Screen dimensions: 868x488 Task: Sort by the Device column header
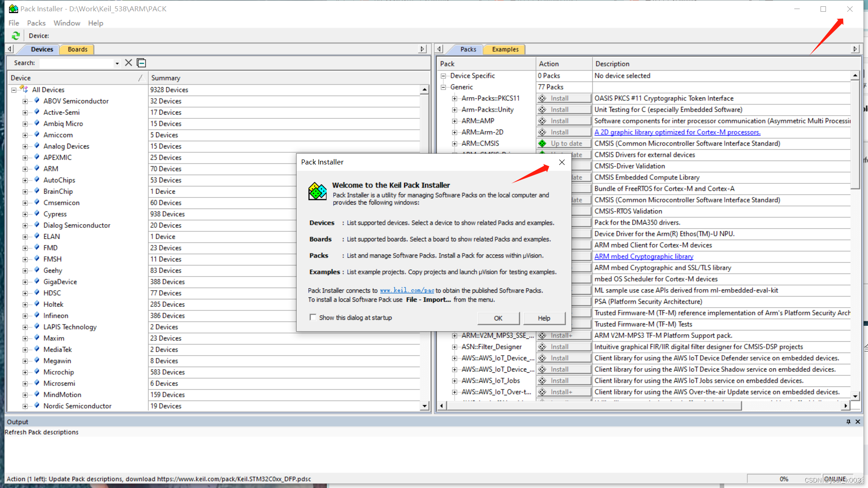click(77, 78)
